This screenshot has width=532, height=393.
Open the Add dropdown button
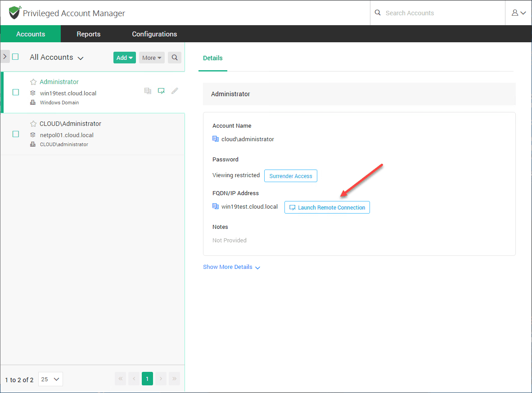125,58
